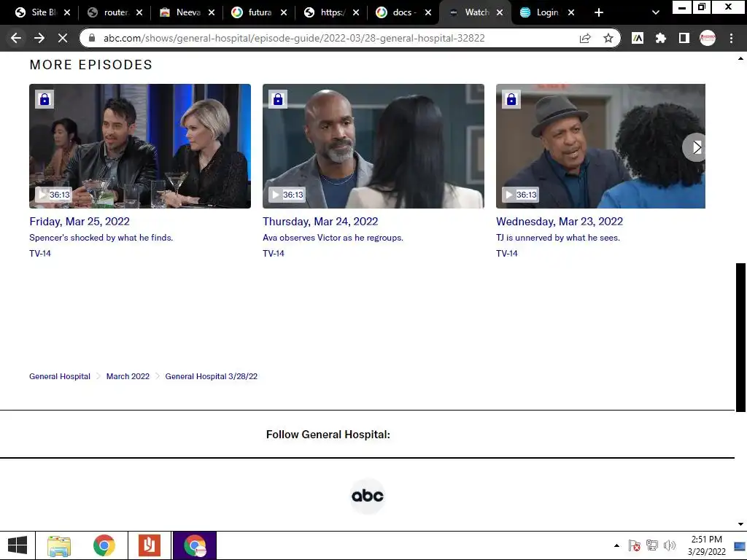Viewport: 747px width, 560px height.
Task: Open the Friday Mar 25 episode thumbnail
Action: coord(140,146)
